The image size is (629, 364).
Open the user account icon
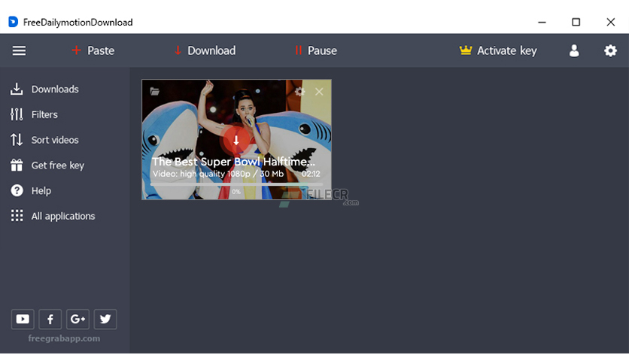coord(574,50)
